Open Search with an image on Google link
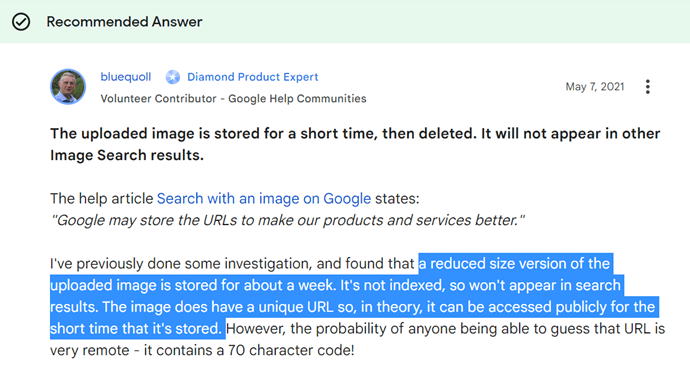 pyautogui.click(x=264, y=199)
